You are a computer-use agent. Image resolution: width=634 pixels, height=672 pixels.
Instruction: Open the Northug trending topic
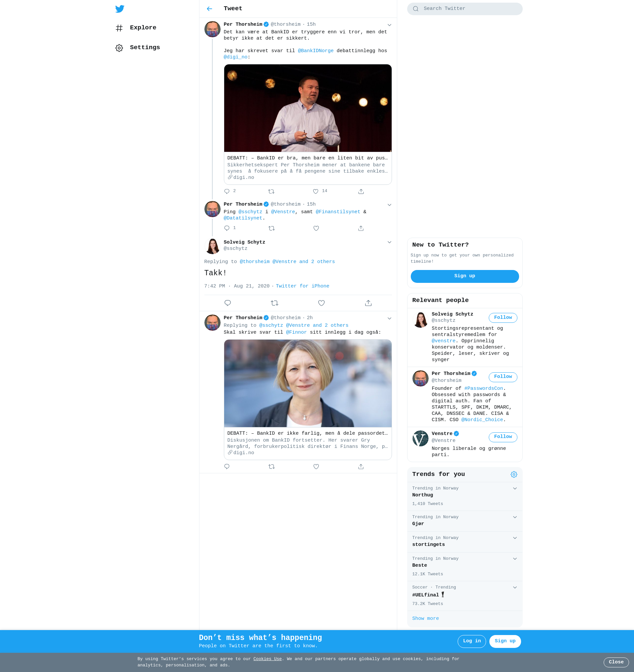click(465, 496)
